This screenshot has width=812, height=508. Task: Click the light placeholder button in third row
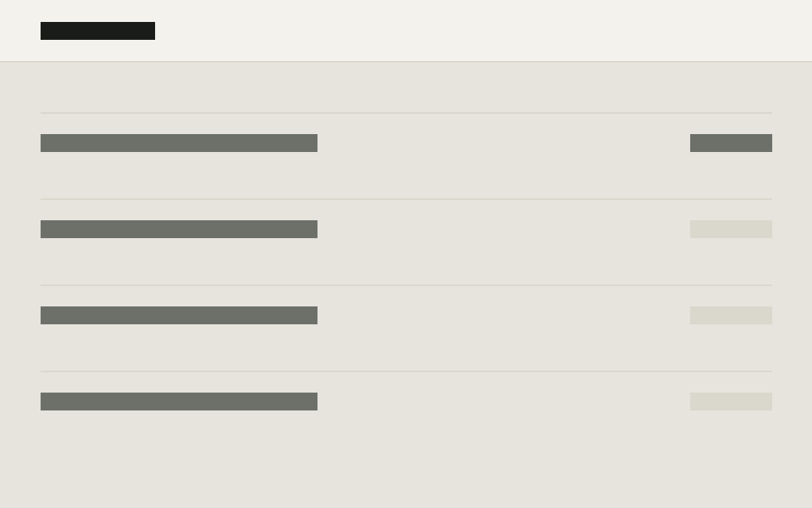click(732, 315)
